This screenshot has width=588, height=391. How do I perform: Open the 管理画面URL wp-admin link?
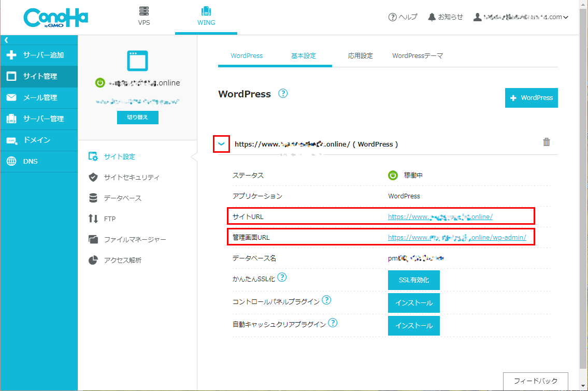[x=457, y=237]
